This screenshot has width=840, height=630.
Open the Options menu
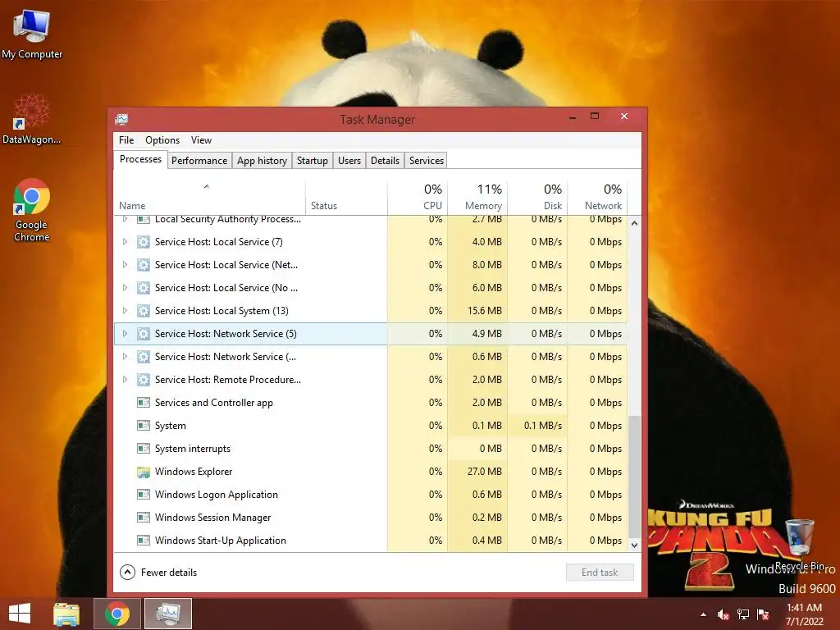[162, 140]
